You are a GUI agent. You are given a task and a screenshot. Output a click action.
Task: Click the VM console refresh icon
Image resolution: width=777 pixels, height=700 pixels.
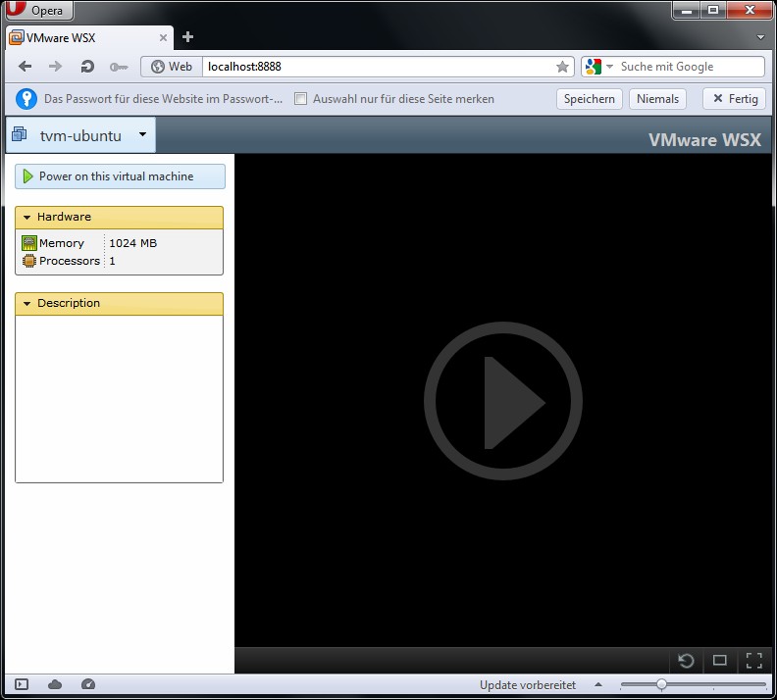686,661
